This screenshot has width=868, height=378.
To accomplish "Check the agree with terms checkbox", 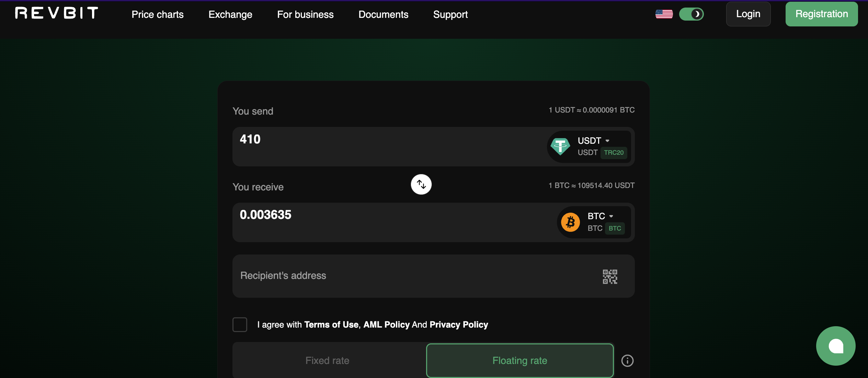I will [240, 324].
